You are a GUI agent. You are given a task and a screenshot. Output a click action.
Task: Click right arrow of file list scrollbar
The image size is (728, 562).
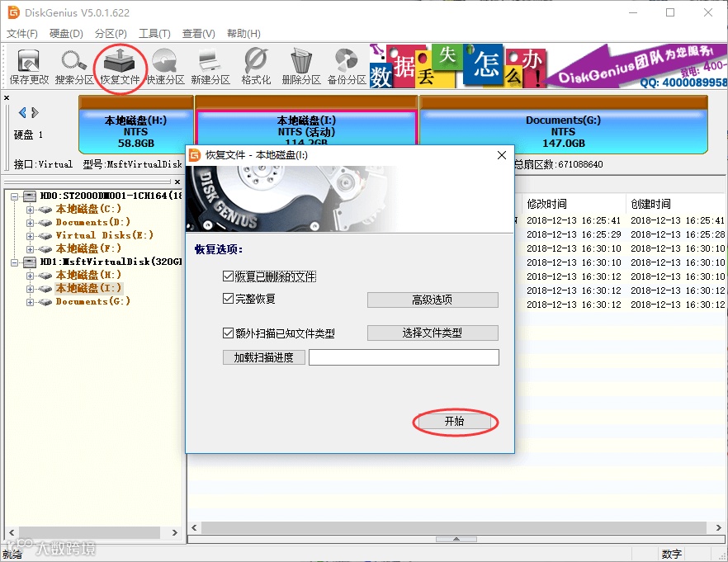[x=718, y=527]
